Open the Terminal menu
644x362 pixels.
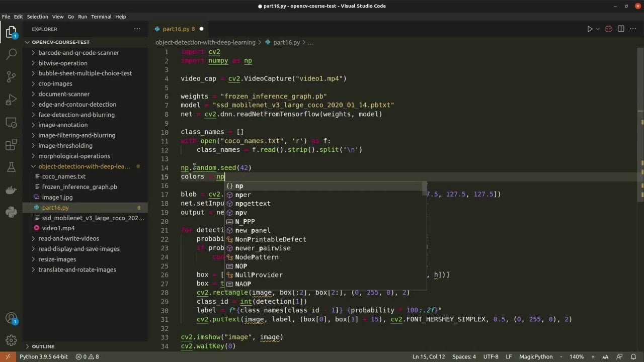[101, 17]
